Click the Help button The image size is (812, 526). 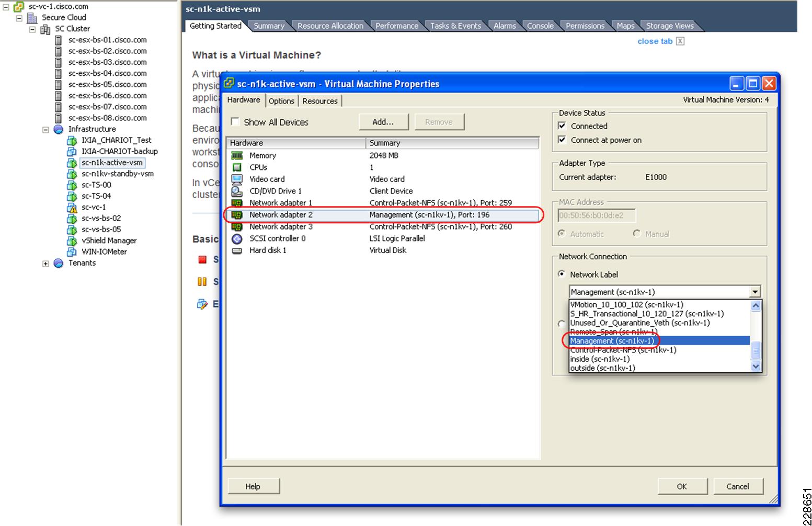tap(254, 486)
